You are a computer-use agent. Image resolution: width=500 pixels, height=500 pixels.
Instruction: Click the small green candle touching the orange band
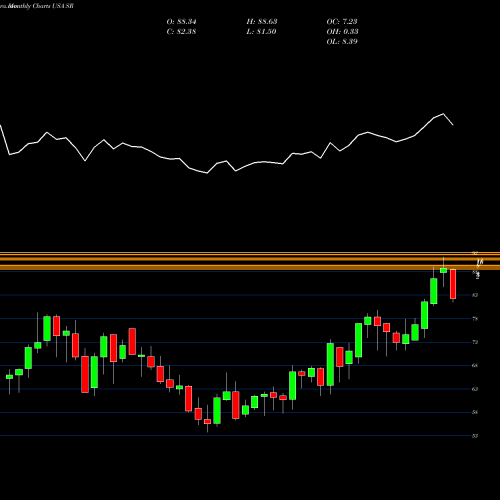[443, 270]
